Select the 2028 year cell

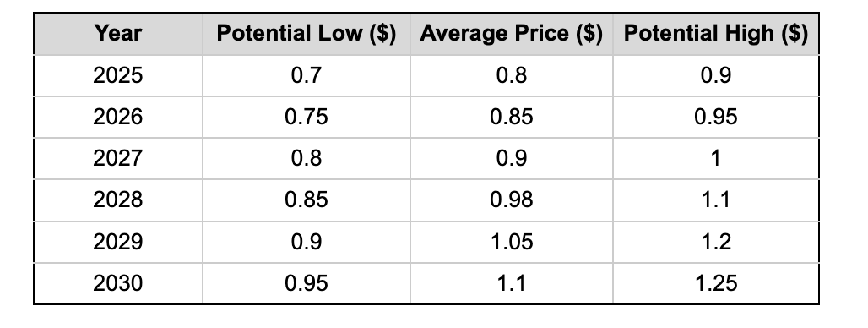click(x=118, y=200)
